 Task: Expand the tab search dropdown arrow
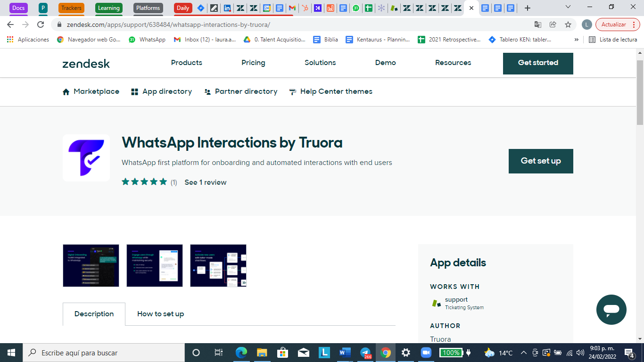pos(568,7)
